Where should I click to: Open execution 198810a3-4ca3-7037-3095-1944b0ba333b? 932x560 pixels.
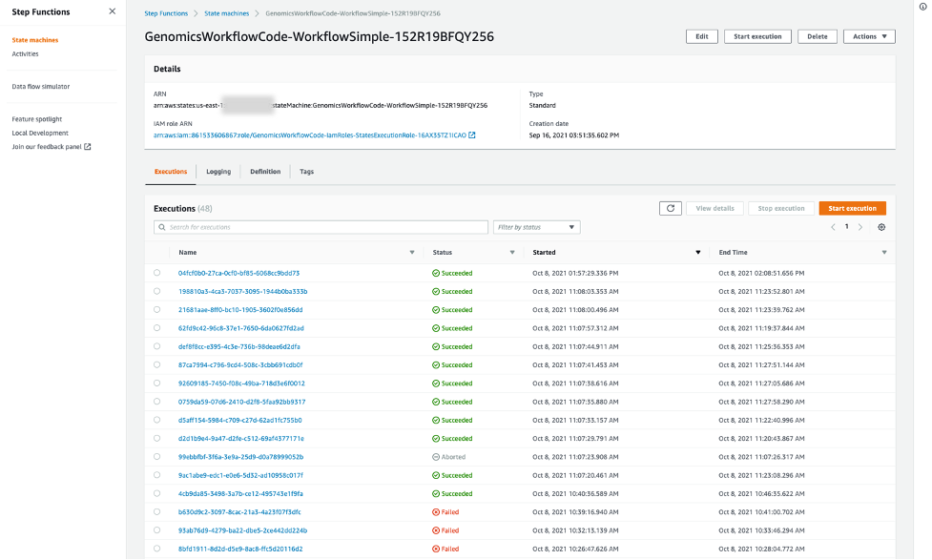click(x=242, y=291)
